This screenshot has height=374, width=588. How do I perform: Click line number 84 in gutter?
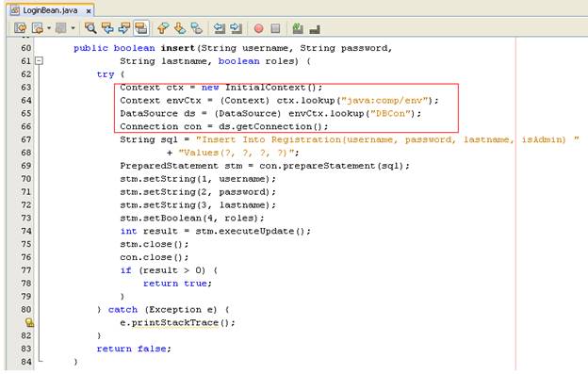pos(25,362)
